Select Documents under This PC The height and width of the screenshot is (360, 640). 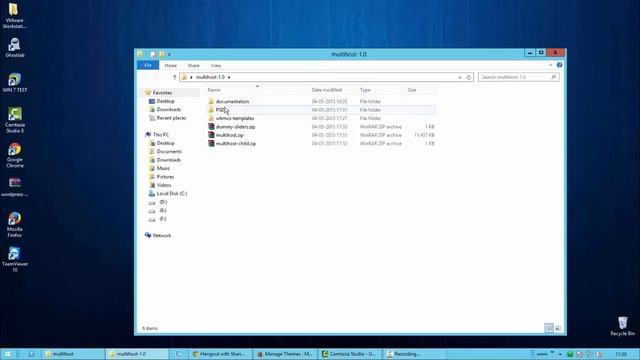coord(169,151)
